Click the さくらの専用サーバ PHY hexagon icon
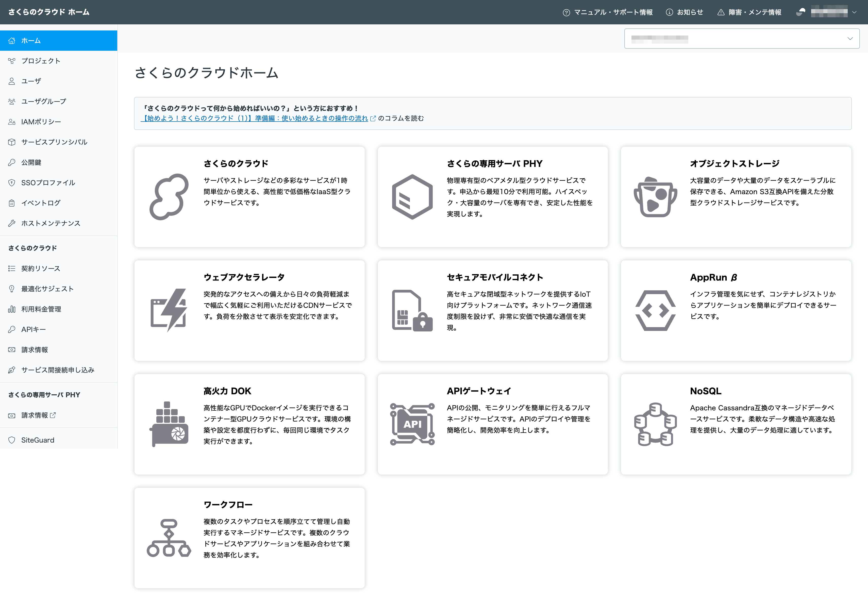Viewport: 868px width, 605px height. coord(412,197)
